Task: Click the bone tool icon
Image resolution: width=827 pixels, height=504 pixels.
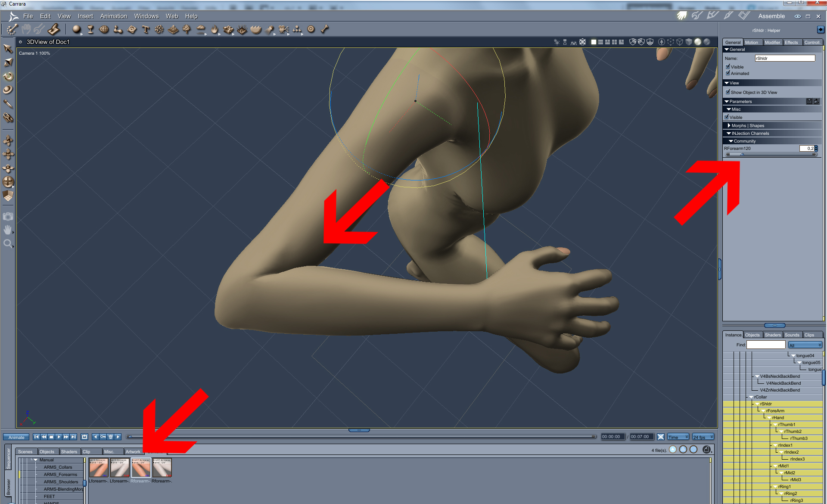Action: point(325,29)
